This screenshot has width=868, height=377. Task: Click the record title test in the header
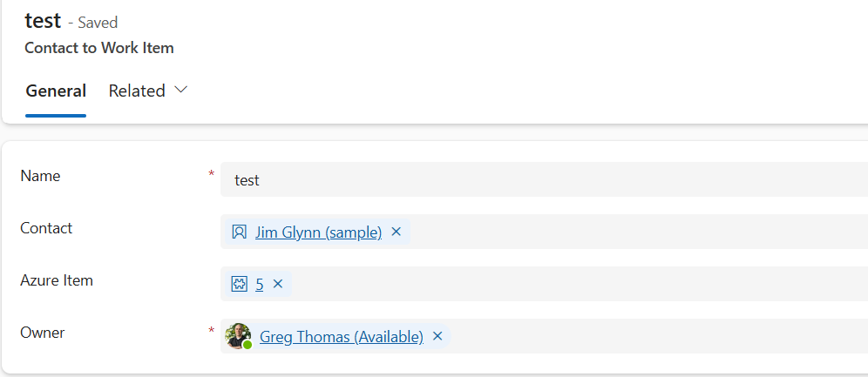point(43,21)
